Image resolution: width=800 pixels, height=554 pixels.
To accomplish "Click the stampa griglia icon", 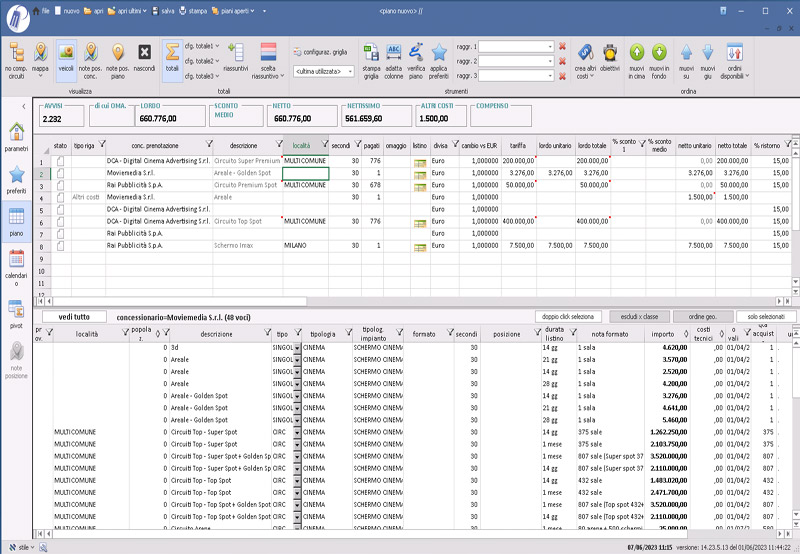I will 371,53.
